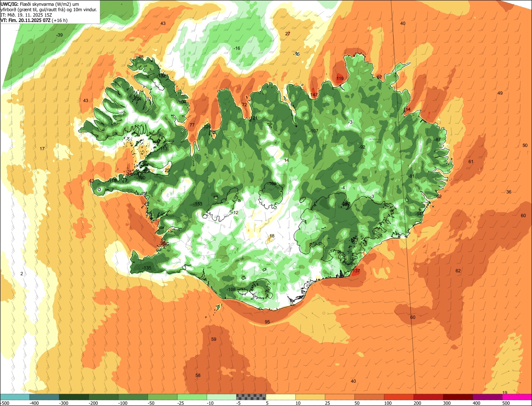The height and width of the screenshot is (406, 532).
Task: Click the '48' flux value on the map
Action: [141, 57]
